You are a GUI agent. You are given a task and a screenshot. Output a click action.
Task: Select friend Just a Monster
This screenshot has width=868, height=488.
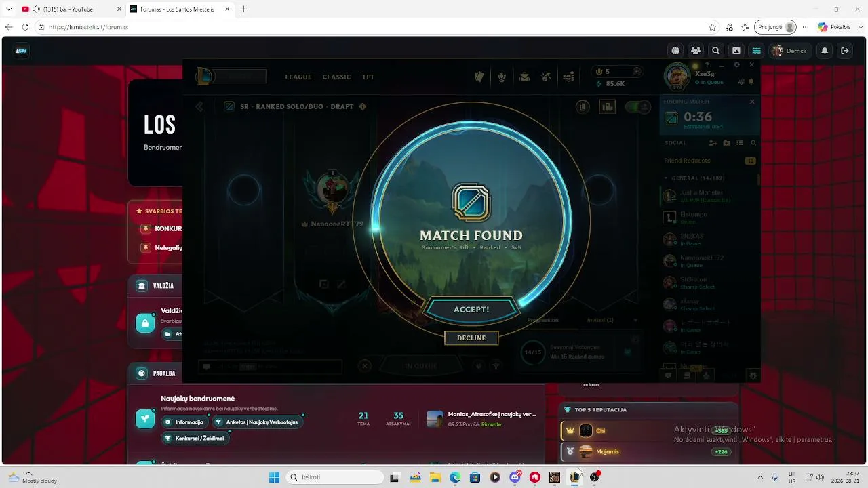[x=709, y=196]
